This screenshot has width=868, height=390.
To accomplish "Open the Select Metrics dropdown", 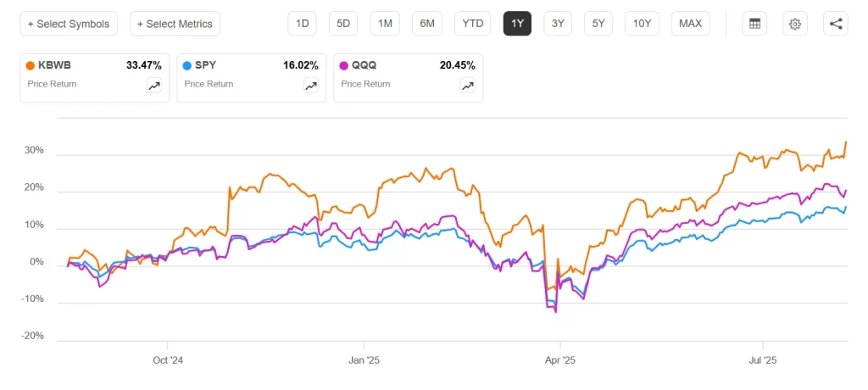I will coord(175,24).
